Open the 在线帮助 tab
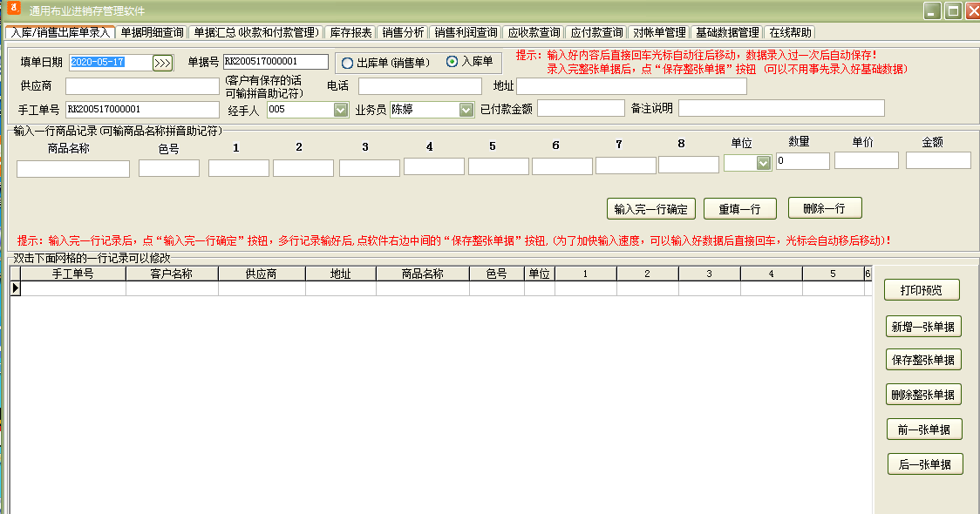This screenshot has height=514, width=980. [x=790, y=32]
